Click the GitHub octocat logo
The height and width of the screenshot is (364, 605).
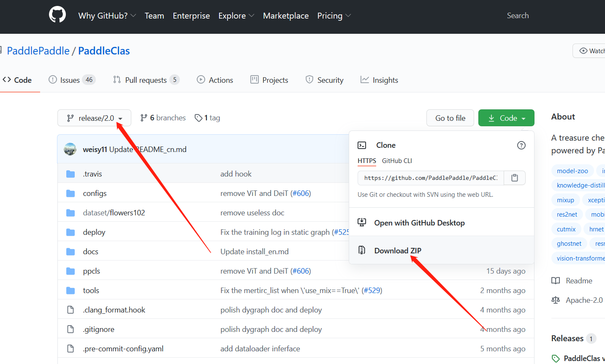click(57, 15)
